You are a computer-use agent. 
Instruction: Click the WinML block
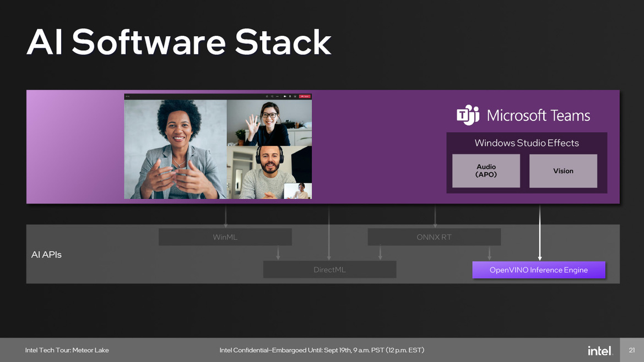tap(225, 237)
